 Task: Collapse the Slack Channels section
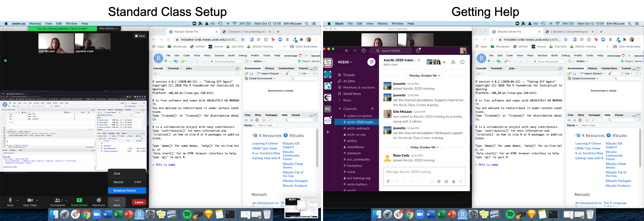[340, 109]
